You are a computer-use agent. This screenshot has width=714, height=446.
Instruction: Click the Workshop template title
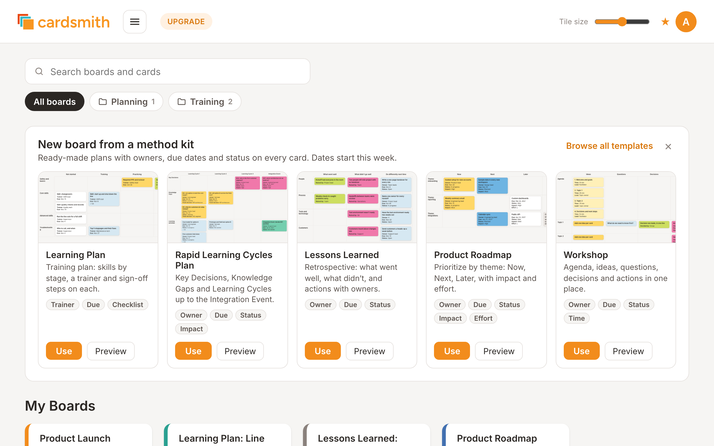586,255
